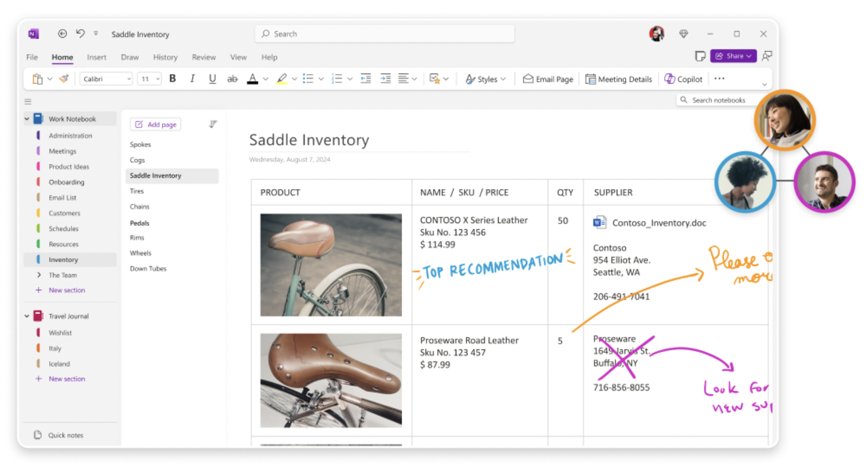Toggle Bold formatting
Image resolution: width=868 pixels, height=467 pixels.
[x=173, y=78]
